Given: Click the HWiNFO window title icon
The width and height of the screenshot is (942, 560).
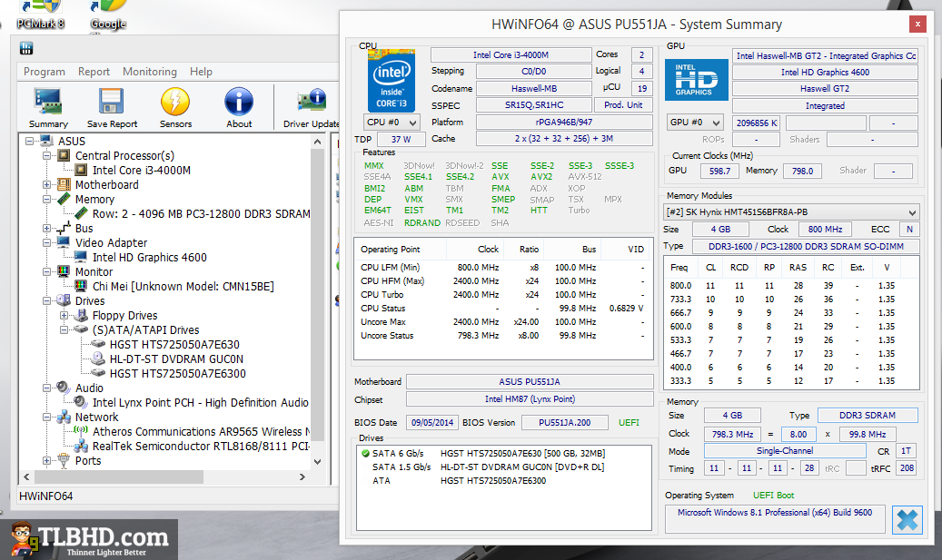Looking at the screenshot, I should click(25, 48).
